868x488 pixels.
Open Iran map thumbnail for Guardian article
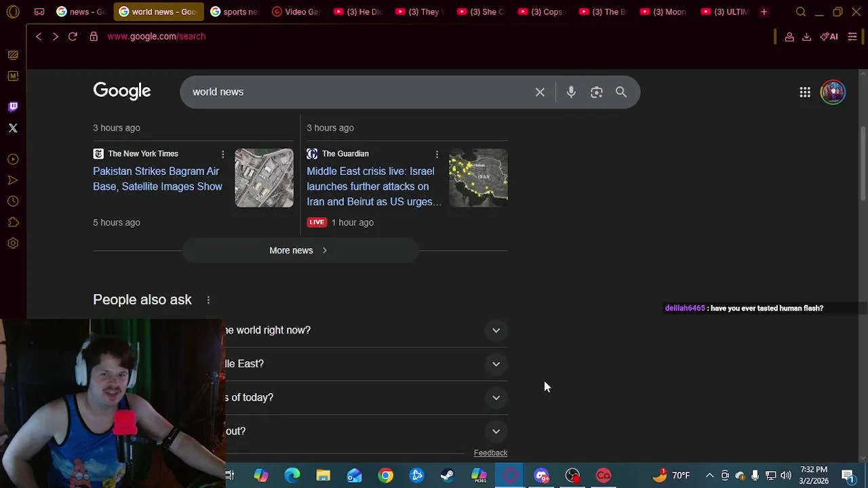point(478,178)
